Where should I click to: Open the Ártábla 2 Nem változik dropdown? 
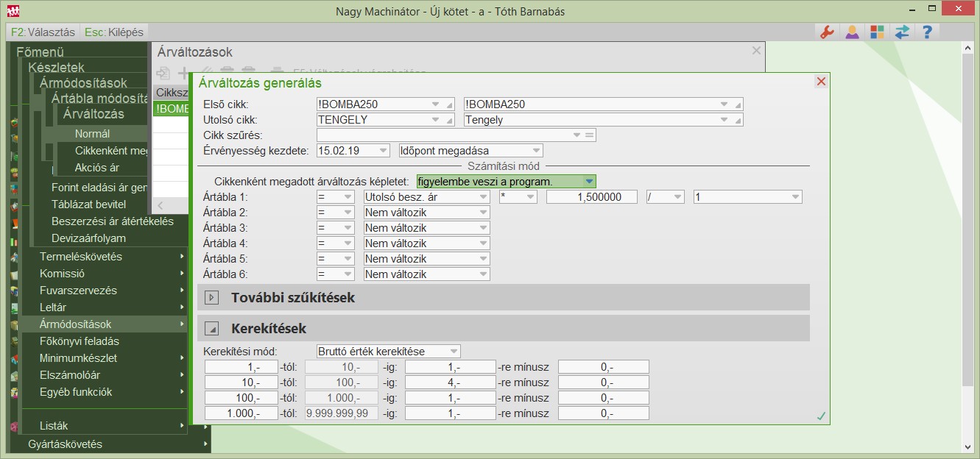click(483, 213)
